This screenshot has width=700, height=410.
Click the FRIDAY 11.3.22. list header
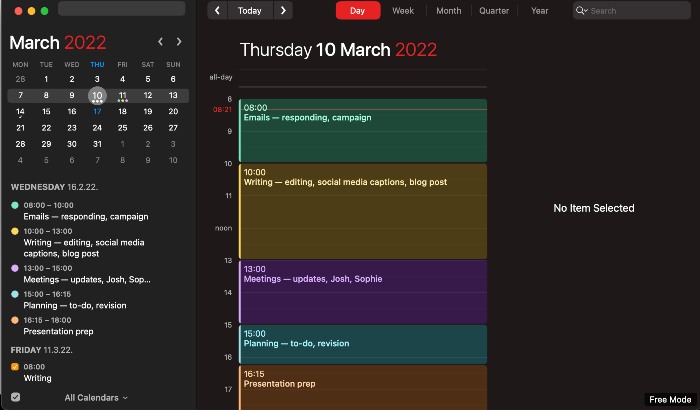point(42,350)
